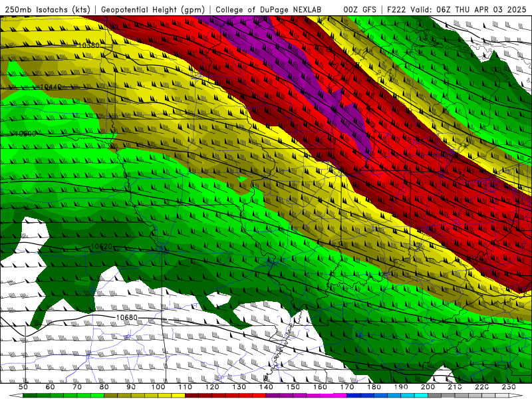The height and width of the screenshot is (399, 532).
Task: Click the gray swatch after 200
Action: coord(434,395)
